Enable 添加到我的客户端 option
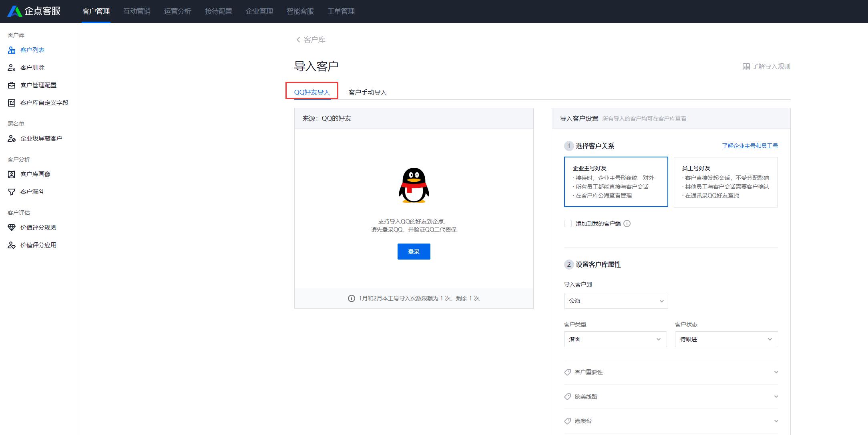Screen dimensions: 868x435 coord(568,223)
